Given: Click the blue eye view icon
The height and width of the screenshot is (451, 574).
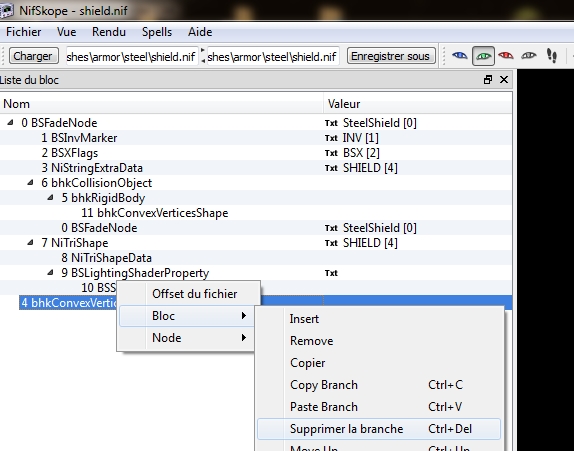Looking at the screenshot, I should [x=459, y=56].
